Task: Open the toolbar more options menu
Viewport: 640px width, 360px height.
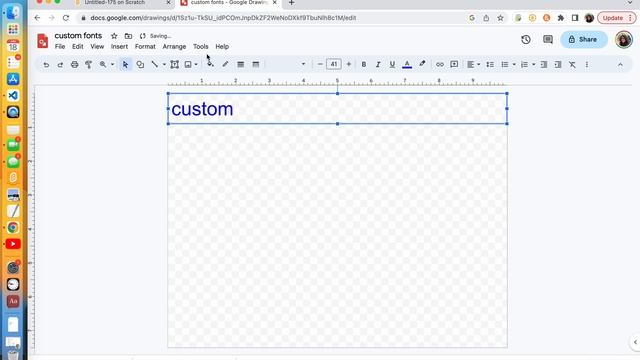Action: click(x=587, y=64)
